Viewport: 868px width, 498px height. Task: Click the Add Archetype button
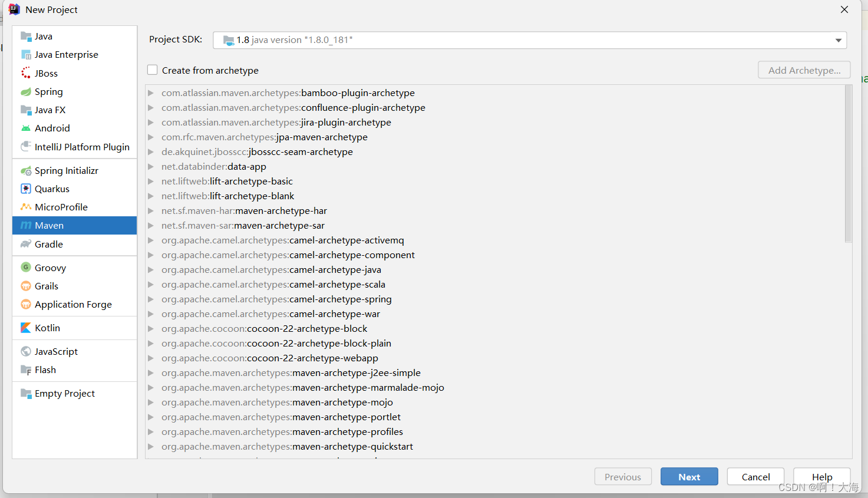pyautogui.click(x=804, y=70)
